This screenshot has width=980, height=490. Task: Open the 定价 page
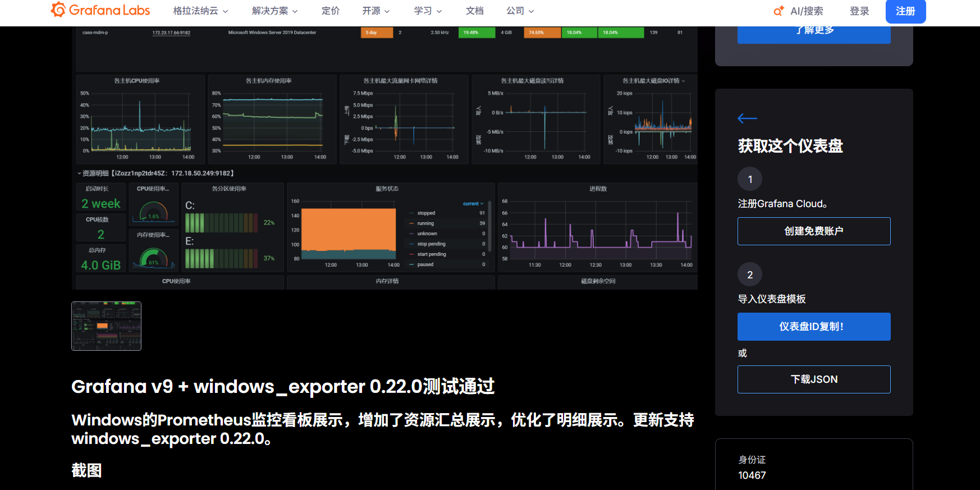click(331, 11)
